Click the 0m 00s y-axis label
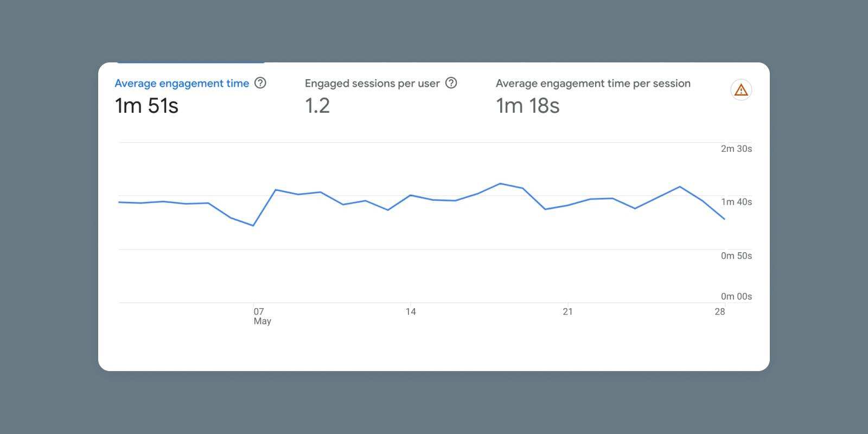The width and height of the screenshot is (868, 434). (x=736, y=296)
